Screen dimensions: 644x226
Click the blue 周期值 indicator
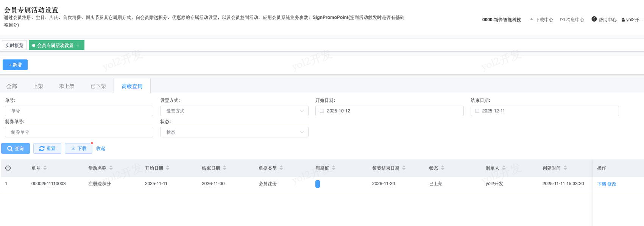click(318, 184)
